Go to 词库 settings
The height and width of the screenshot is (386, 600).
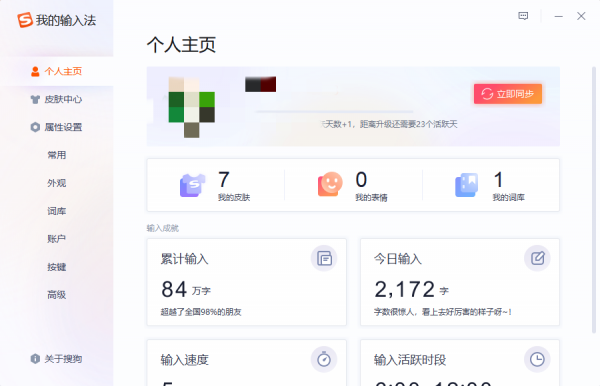57,211
